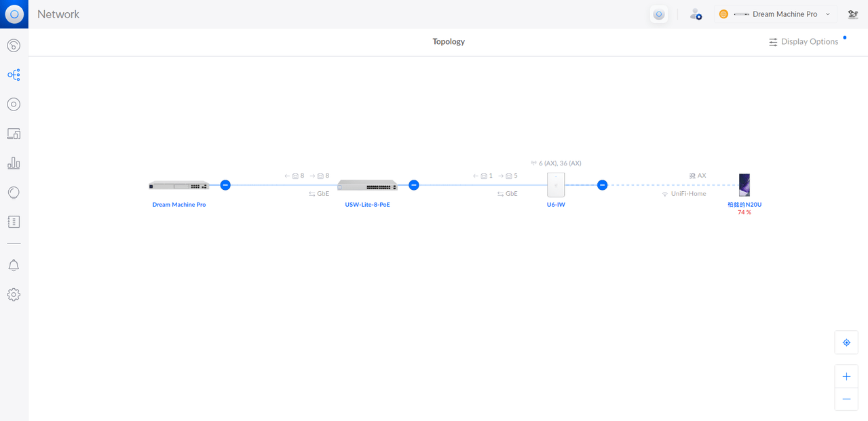Select the Topology icon in sidebar
This screenshot has width=868, height=421.
[x=14, y=75]
